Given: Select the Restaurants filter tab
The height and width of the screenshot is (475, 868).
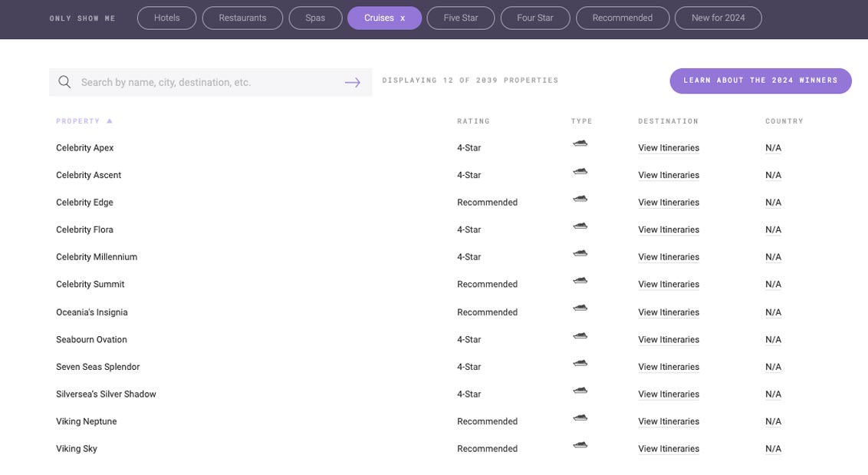Looking at the screenshot, I should (242, 18).
